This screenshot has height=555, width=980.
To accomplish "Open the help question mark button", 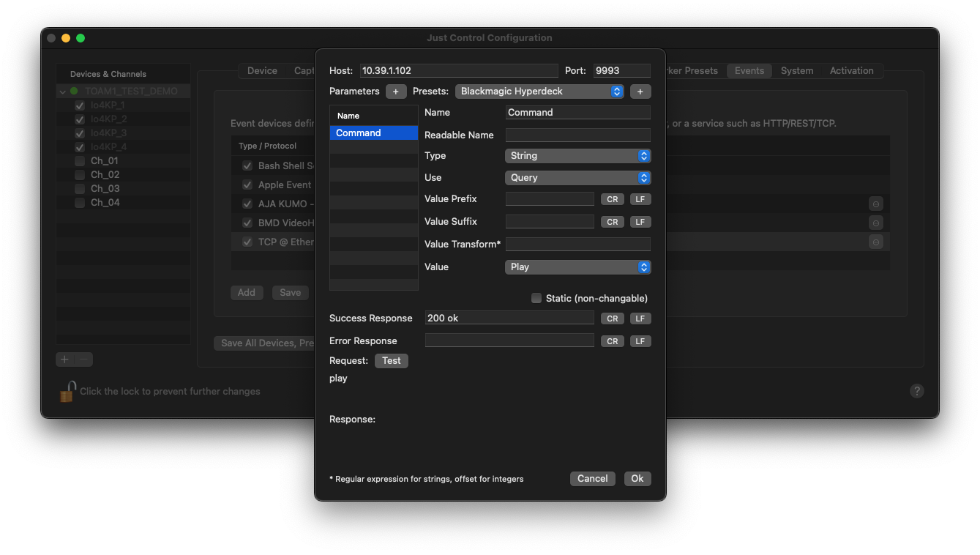I will 916,391.
